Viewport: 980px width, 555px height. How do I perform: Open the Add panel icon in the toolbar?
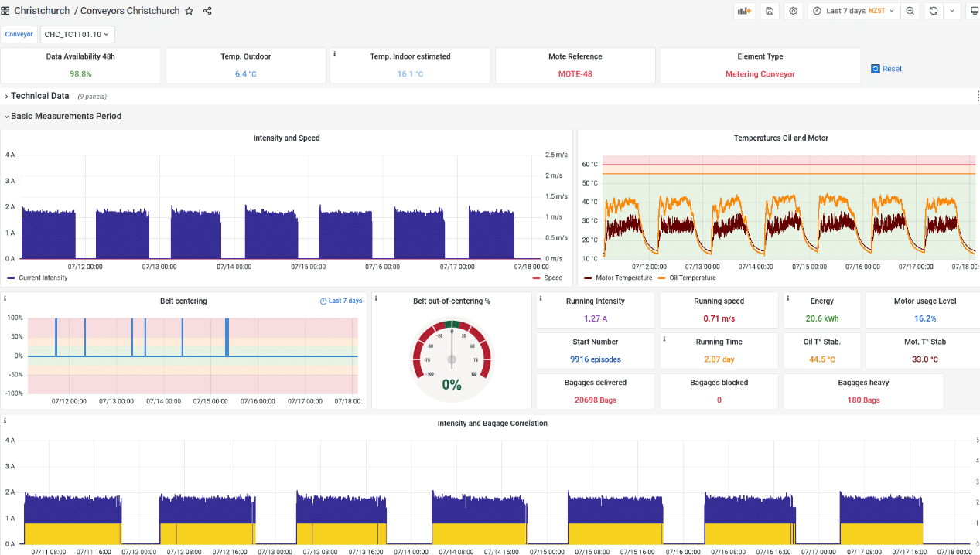(743, 10)
